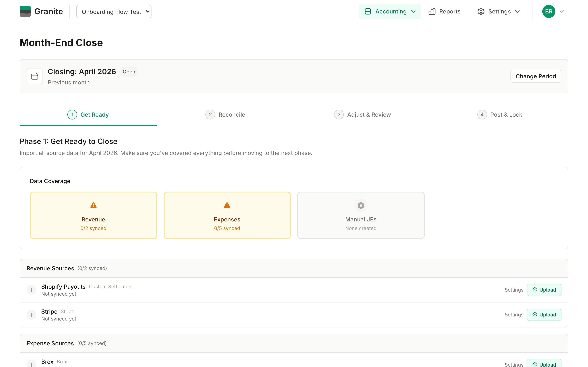
Task: Switch to the Post & Lock tab
Action: 500,115
